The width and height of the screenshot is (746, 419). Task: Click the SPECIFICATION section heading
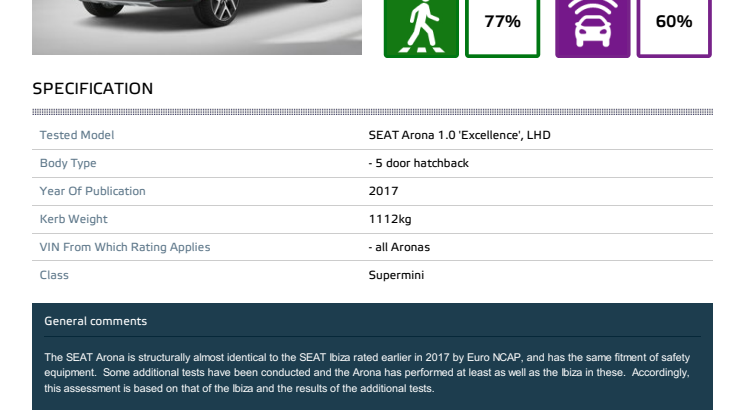pyautogui.click(x=93, y=88)
